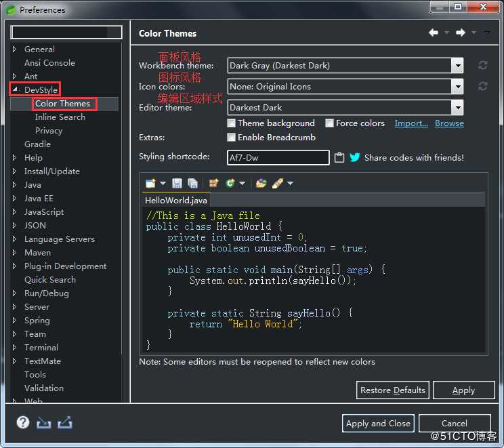Select Java EE in preferences tree
Image resolution: width=504 pixels, height=448 pixels.
[39, 199]
